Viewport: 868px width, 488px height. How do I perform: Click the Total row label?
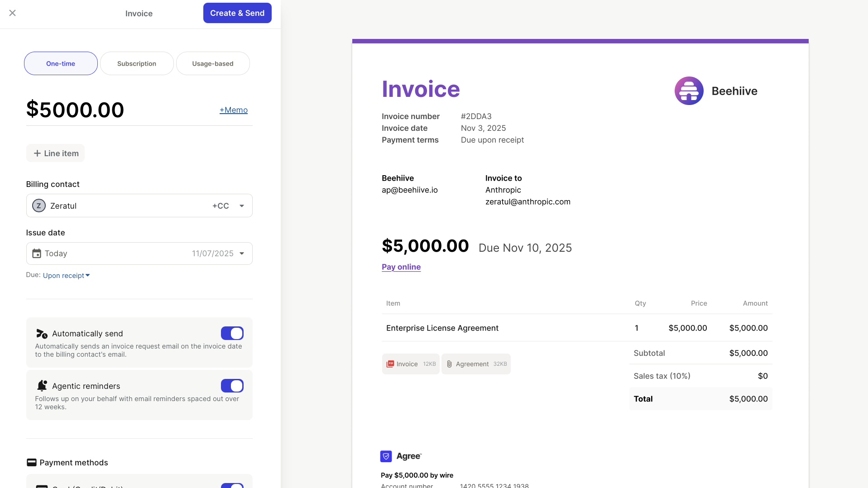pyautogui.click(x=643, y=399)
